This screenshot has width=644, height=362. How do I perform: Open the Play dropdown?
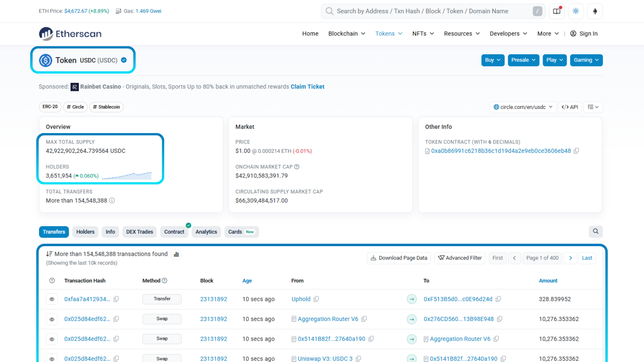tap(555, 60)
